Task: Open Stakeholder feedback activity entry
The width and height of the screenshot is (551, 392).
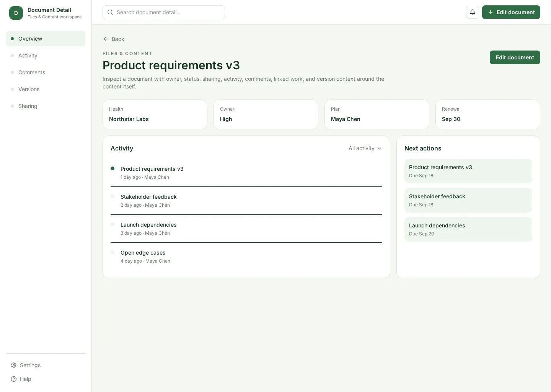Action: pyautogui.click(x=246, y=201)
